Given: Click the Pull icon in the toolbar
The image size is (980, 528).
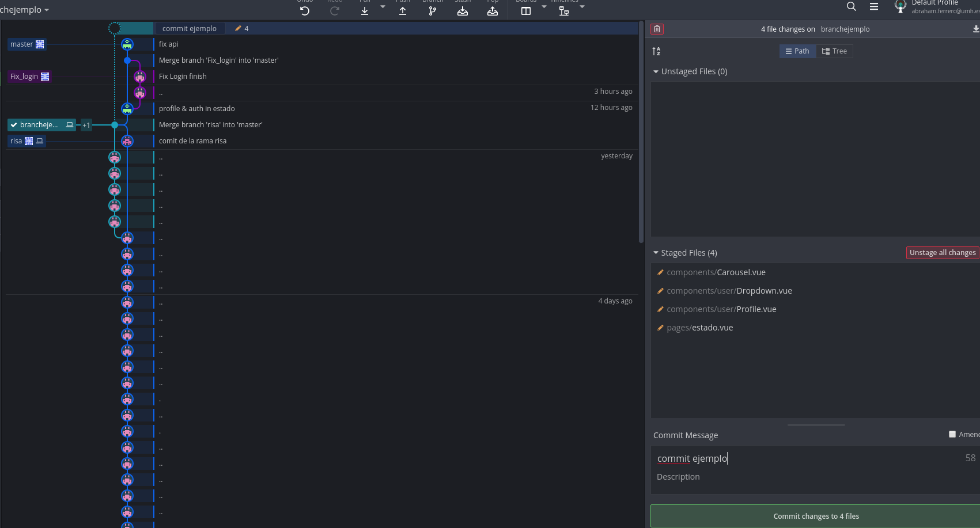Looking at the screenshot, I should coord(365,10).
